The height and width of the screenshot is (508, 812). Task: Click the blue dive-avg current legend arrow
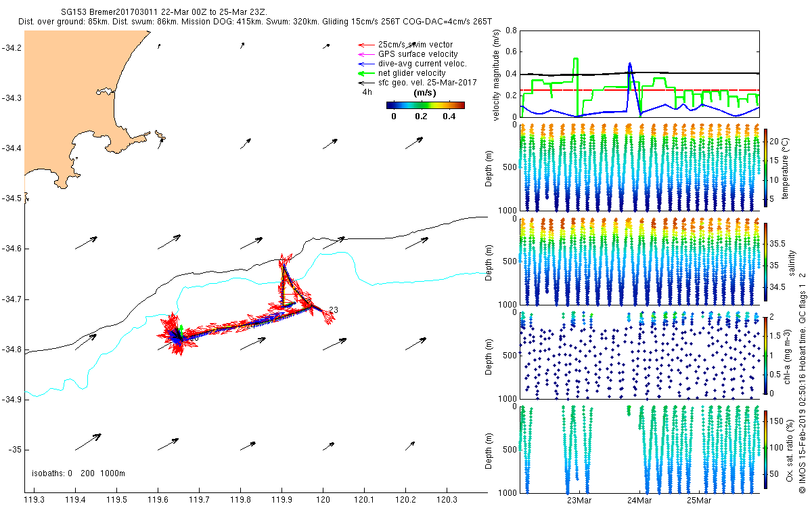coord(365,64)
